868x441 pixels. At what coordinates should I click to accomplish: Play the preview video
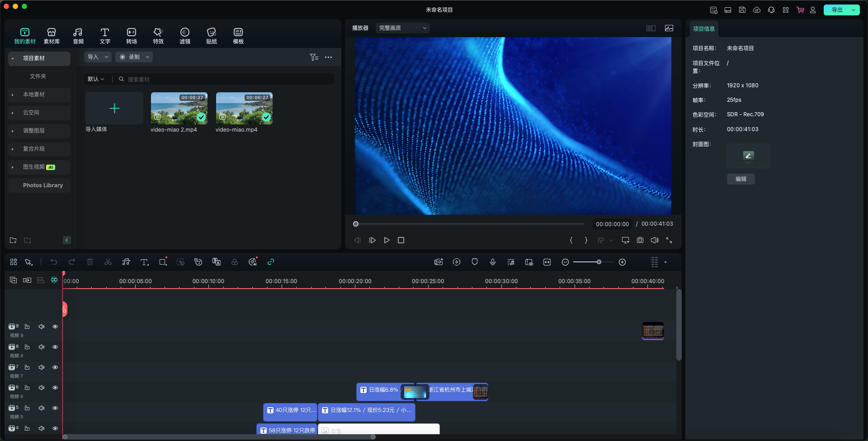pos(387,240)
